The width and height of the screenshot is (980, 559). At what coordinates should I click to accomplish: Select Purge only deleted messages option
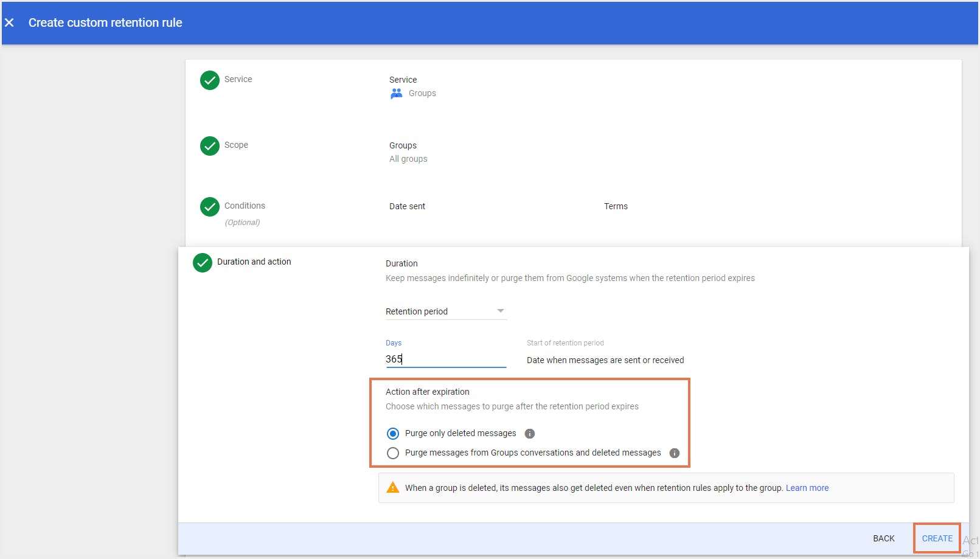coord(393,434)
